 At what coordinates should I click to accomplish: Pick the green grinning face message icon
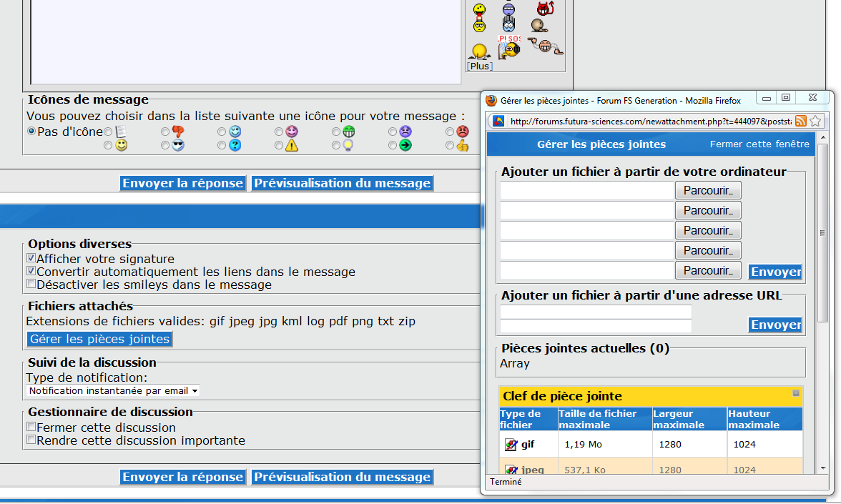tap(349, 132)
